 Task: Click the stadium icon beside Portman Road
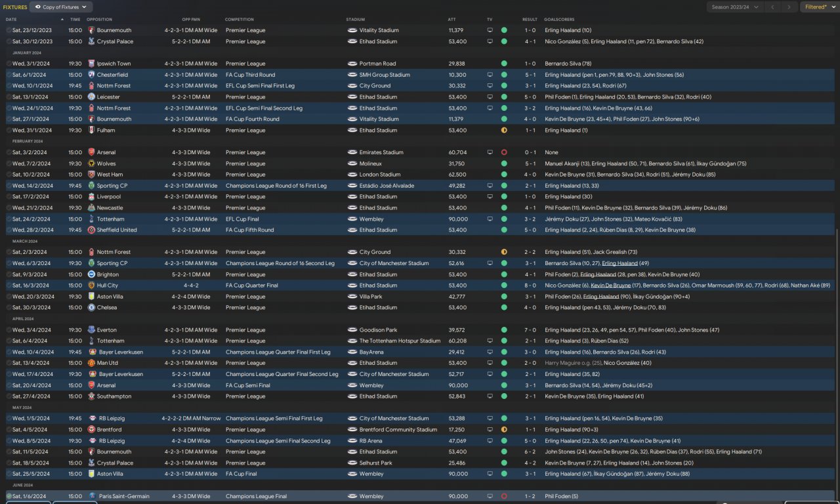click(352, 64)
